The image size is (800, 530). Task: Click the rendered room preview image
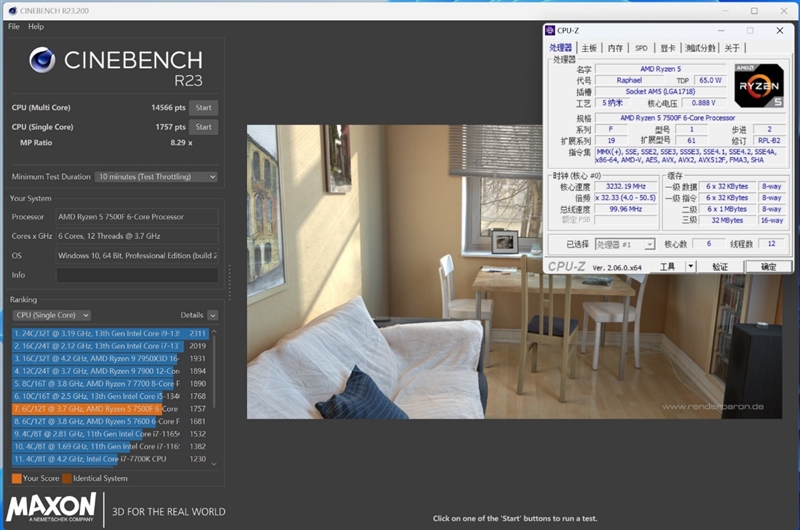(514, 272)
